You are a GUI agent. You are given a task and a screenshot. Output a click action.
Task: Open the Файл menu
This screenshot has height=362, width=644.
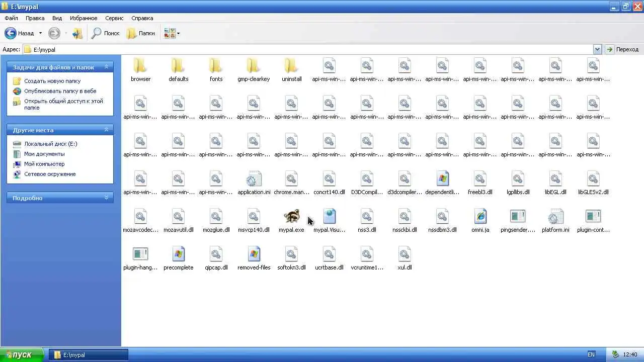click(11, 18)
